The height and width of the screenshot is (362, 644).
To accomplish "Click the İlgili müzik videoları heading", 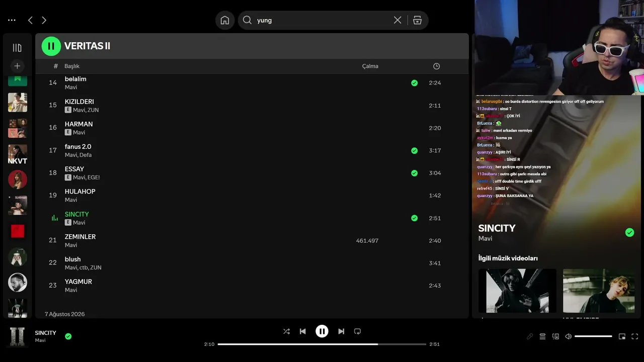I will click(508, 258).
